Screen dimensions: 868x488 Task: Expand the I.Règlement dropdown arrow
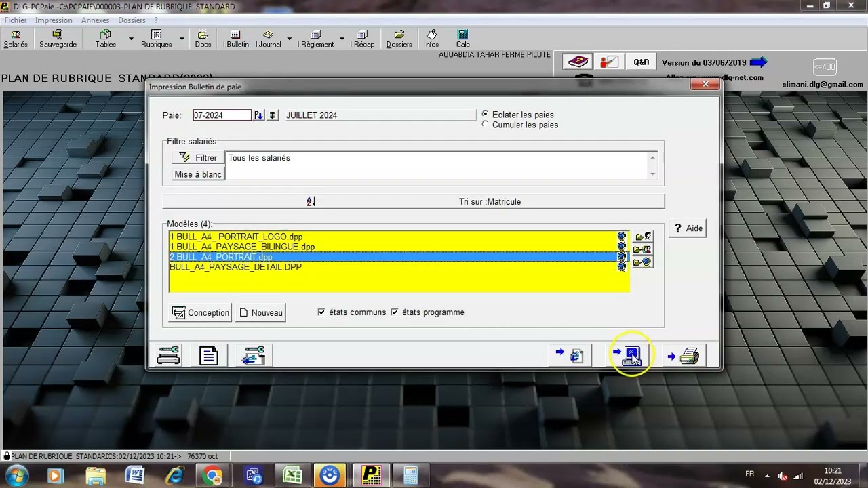click(342, 39)
